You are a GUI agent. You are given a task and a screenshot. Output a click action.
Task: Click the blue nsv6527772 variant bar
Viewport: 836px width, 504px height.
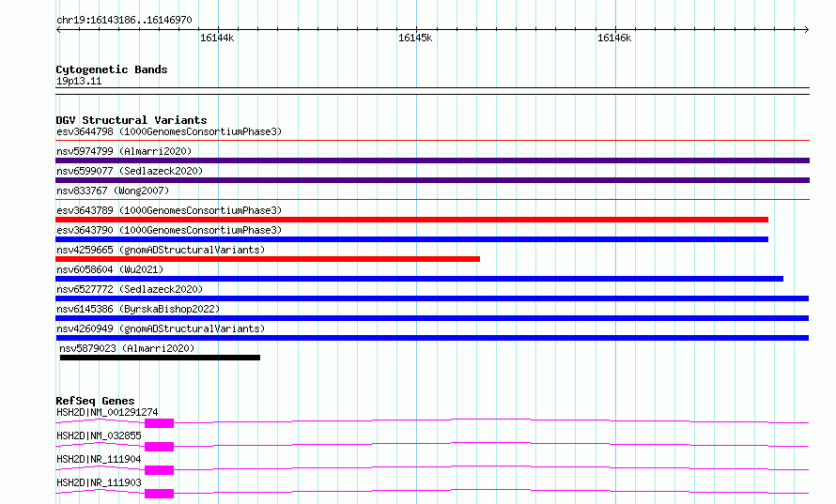click(432, 298)
